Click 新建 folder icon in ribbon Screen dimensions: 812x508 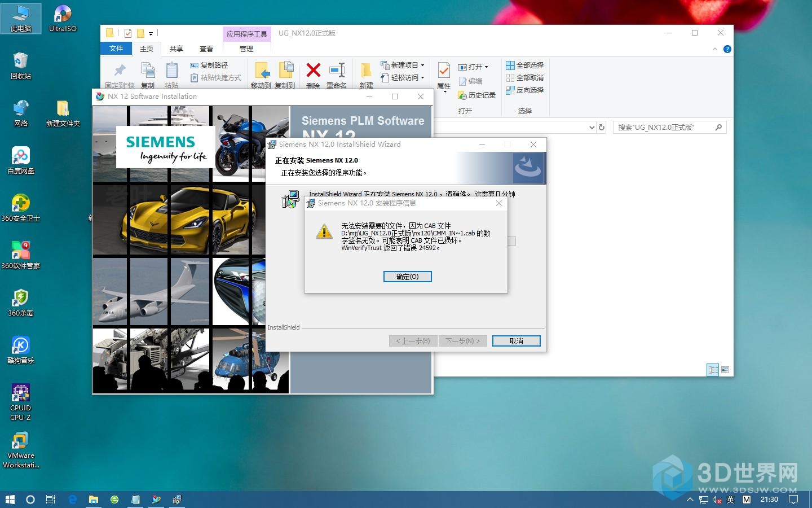click(366, 71)
